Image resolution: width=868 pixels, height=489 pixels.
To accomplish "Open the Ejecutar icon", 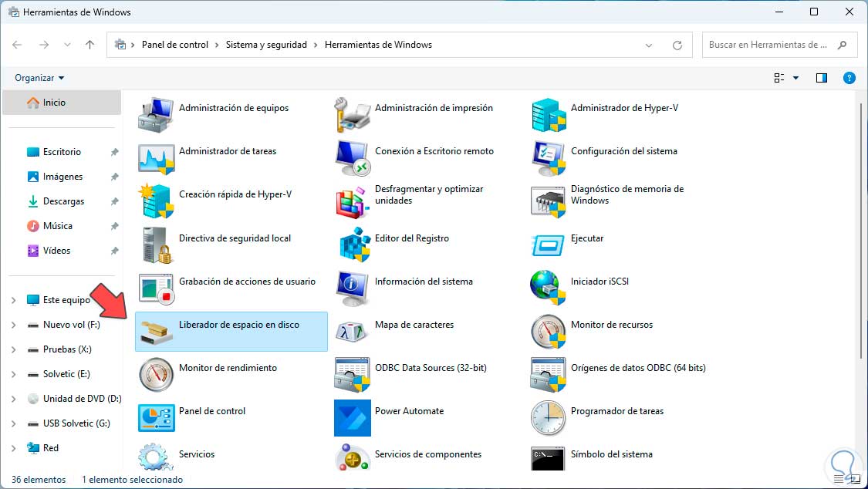I will tap(549, 244).
